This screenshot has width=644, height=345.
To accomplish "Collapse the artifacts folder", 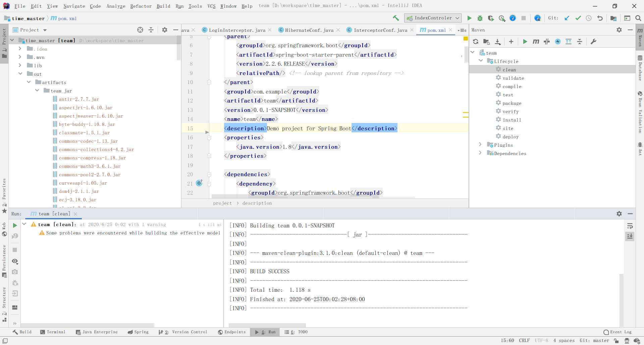I will point(29,82).
